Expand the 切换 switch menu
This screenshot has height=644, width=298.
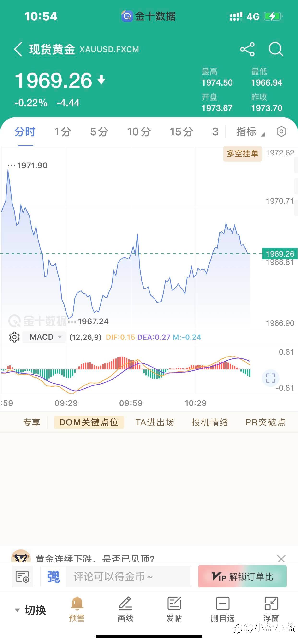point(30,610)
